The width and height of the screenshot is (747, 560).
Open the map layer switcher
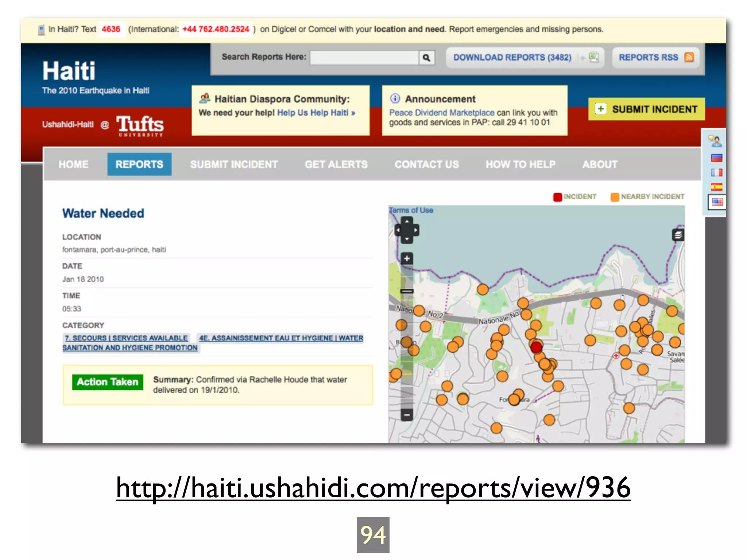click(x=678, y=235)
